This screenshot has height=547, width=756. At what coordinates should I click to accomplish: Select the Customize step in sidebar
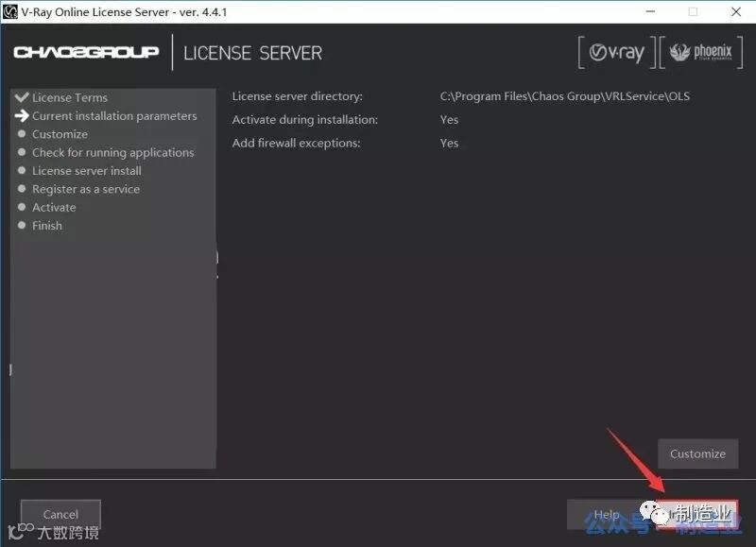[x=60, y=134]
